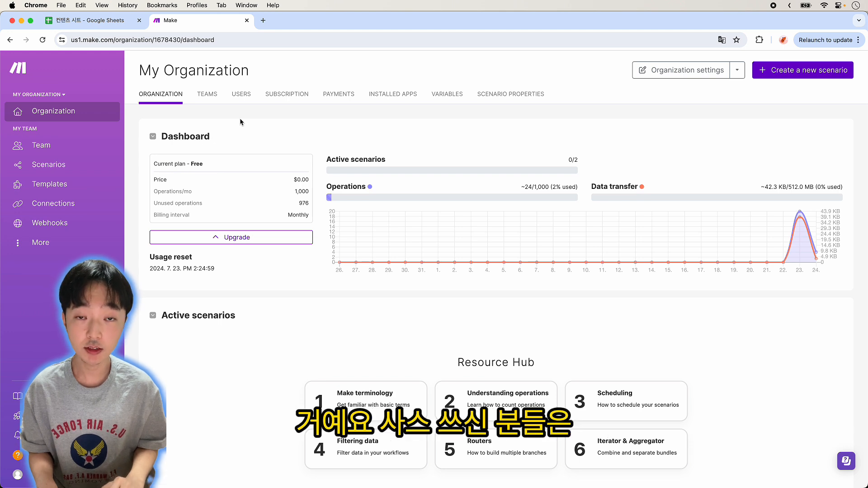Screen dimensions: 868x488
Task: Open the History menu
Action: click(127, 5)
